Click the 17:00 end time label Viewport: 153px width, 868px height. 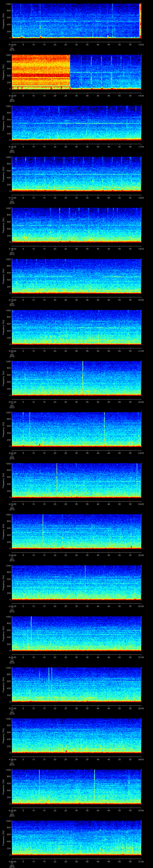(141, 147)
